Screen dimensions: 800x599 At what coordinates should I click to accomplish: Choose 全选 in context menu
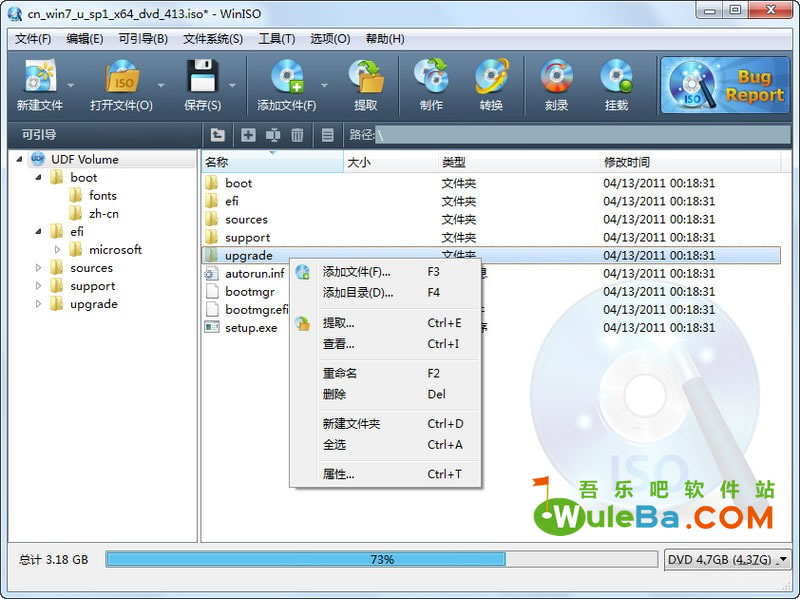coord(386,445)
